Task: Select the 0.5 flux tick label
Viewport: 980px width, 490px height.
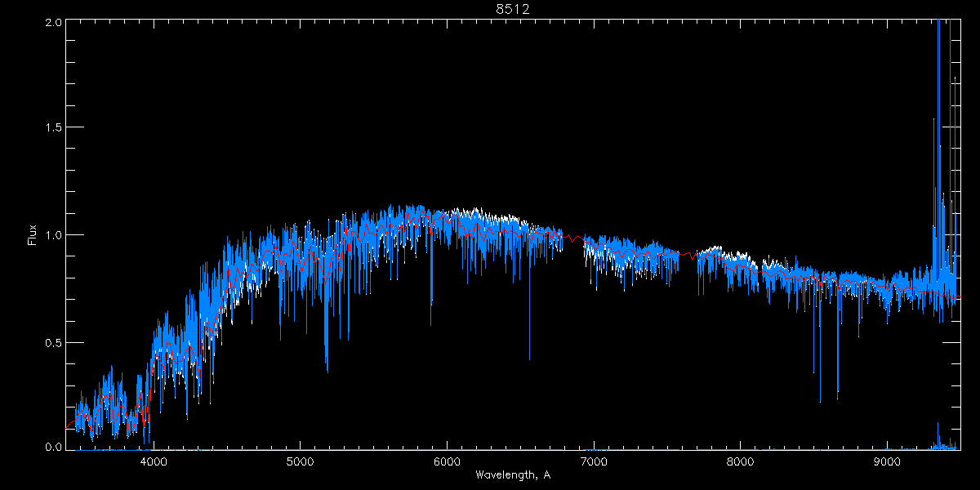Action: (x=52, y=342)
